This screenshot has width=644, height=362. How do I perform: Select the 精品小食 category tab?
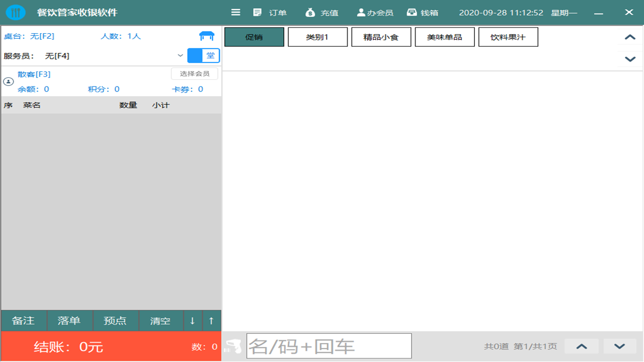coord(381,37)
